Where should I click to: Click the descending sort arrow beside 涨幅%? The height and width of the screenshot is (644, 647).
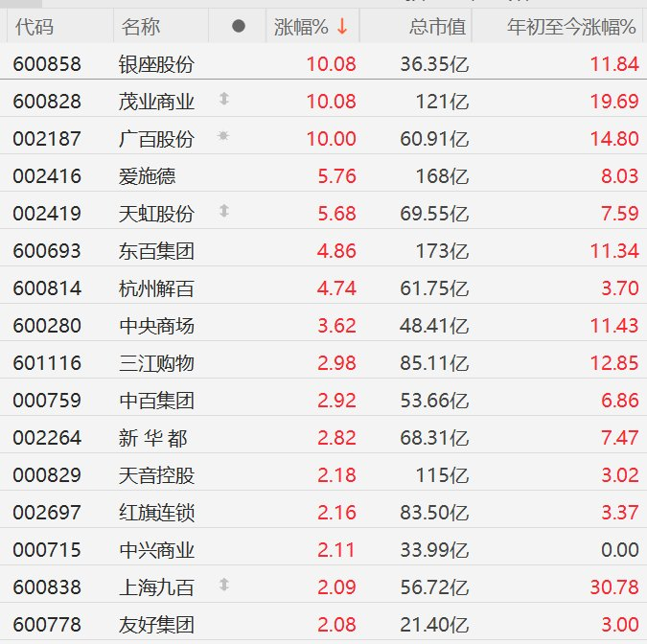coord(341,27)
